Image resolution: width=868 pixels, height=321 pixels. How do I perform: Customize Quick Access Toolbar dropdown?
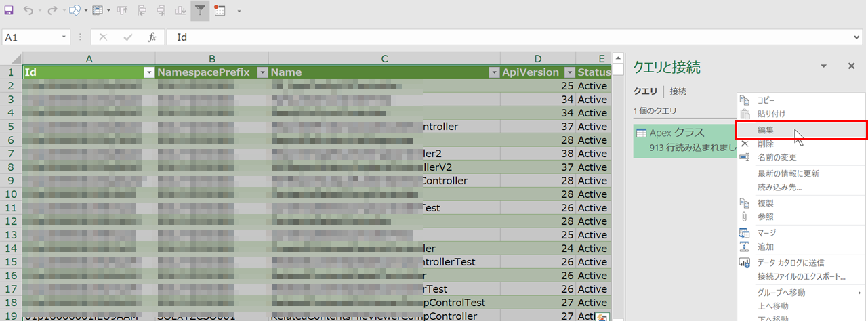click(239, 11)
